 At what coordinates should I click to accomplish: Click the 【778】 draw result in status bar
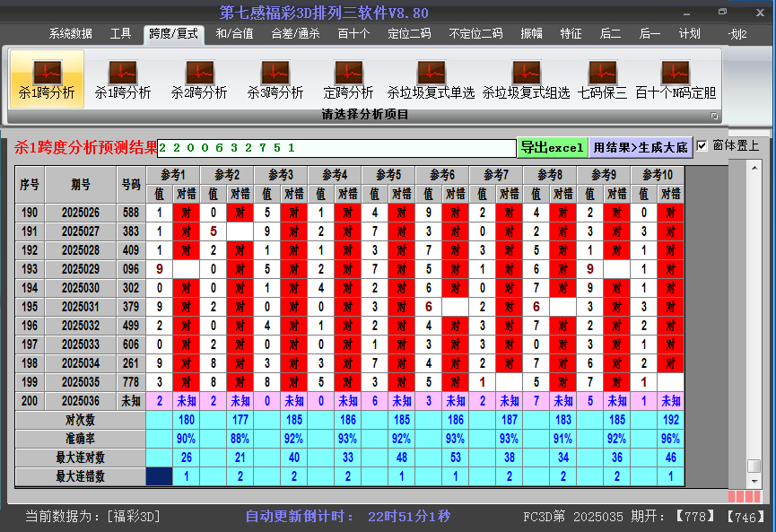(x=696, y=517)
